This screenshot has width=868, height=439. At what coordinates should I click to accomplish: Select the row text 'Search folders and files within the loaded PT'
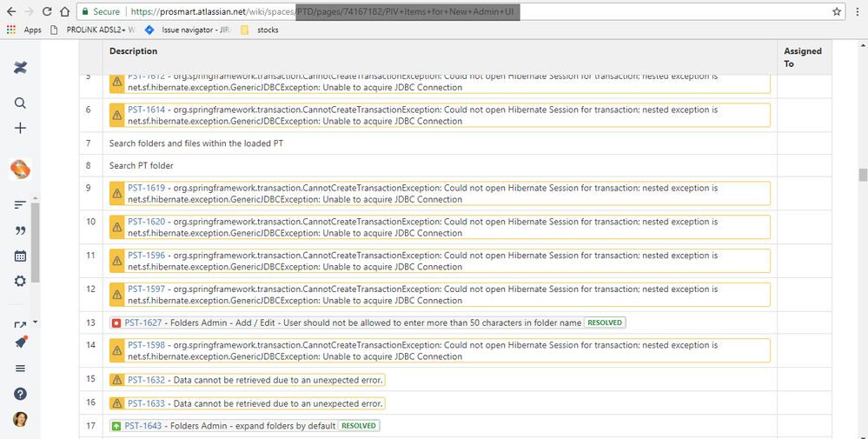tap(196, 143)
